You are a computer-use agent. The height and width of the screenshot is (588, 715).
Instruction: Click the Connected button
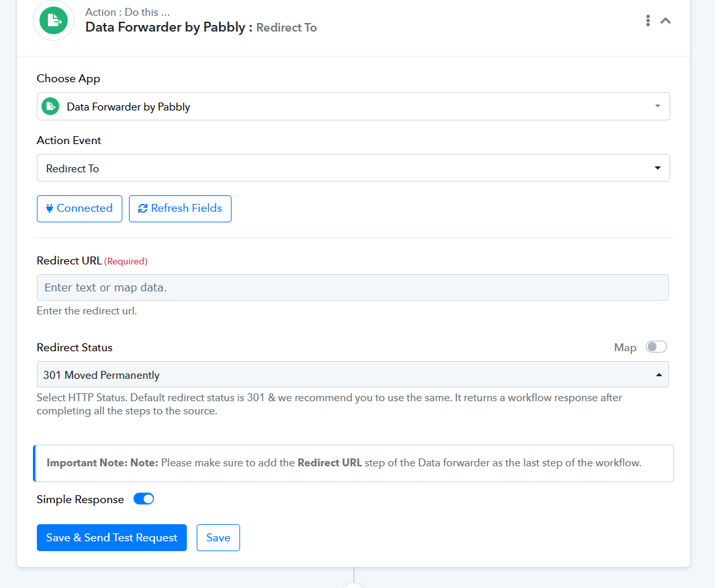click(80, 208)
